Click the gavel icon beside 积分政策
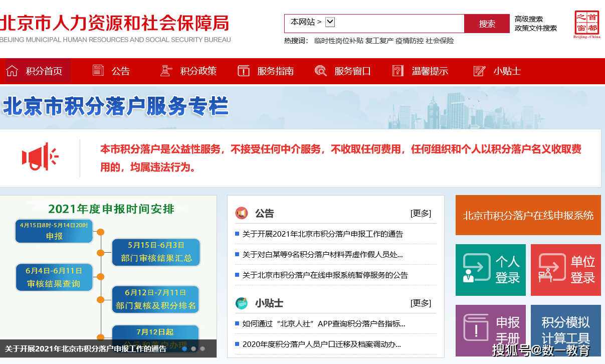 [166, 71]
